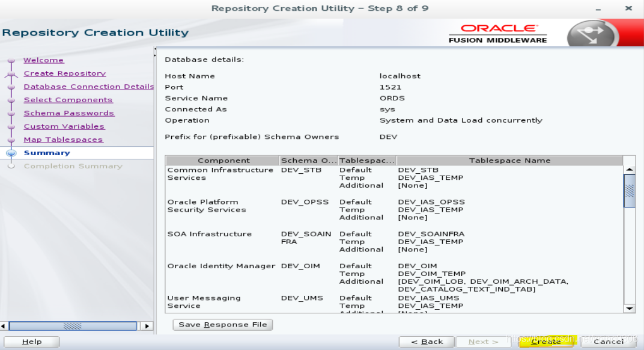Open the Help dialog
644x350 pixels.
[x=31, y=341]
